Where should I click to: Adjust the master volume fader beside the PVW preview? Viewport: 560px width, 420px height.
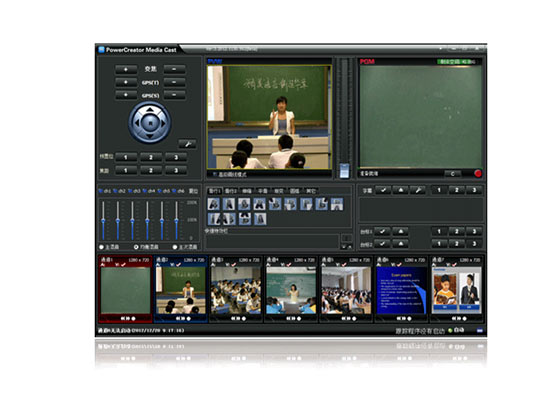[x=344, y=171]
